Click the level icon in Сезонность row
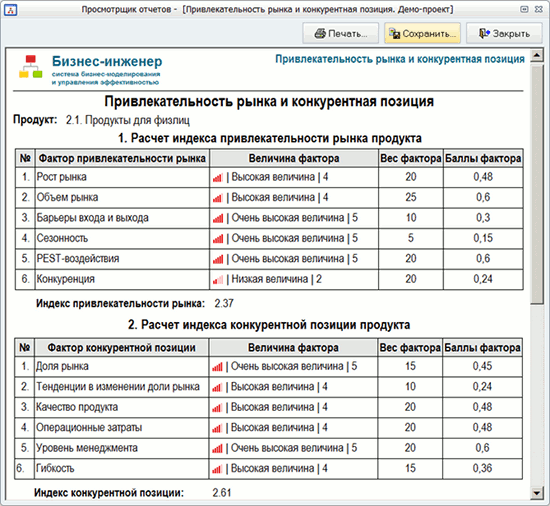Image resolution: width=550 pixels, height=506 pixels. (218, 239)
